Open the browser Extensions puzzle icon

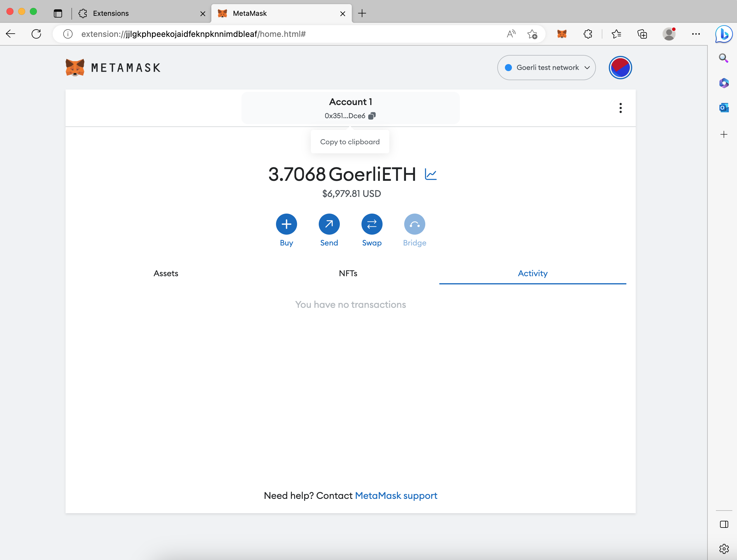click(x=588, y=34)
